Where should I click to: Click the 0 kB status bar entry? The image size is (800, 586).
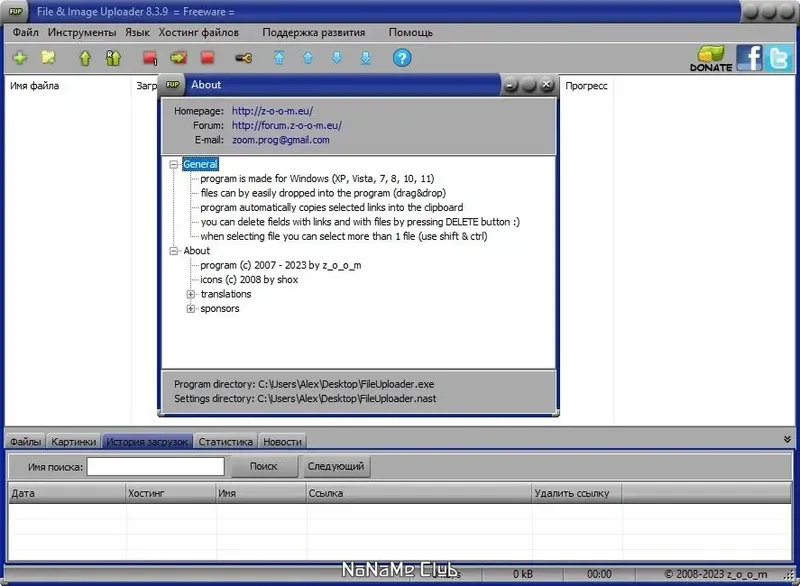522,574
